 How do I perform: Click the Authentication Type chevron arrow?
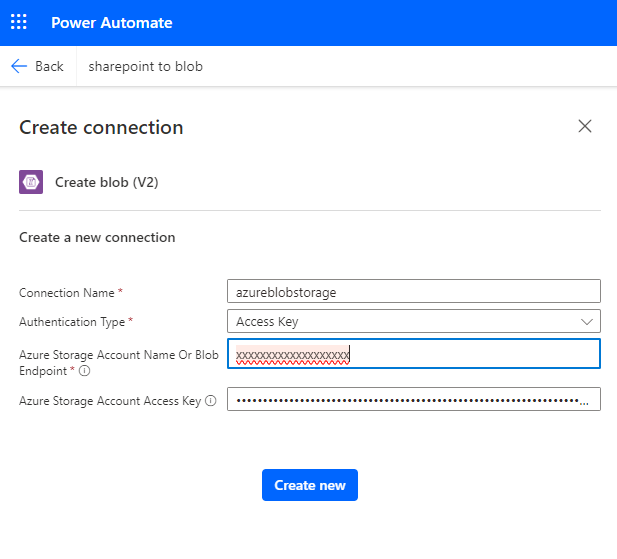pyautogui.click(x=586, y=322)
